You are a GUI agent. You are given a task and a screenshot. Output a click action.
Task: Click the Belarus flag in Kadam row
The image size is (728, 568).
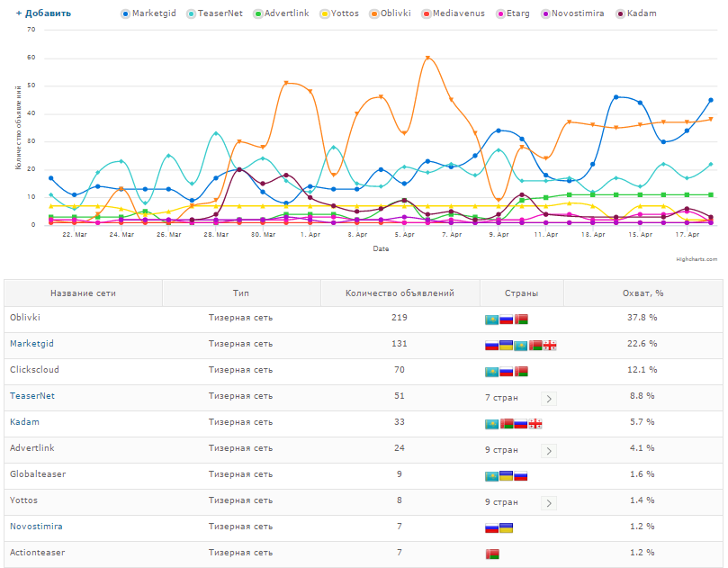pyautogui.click(x=507, y=424)
